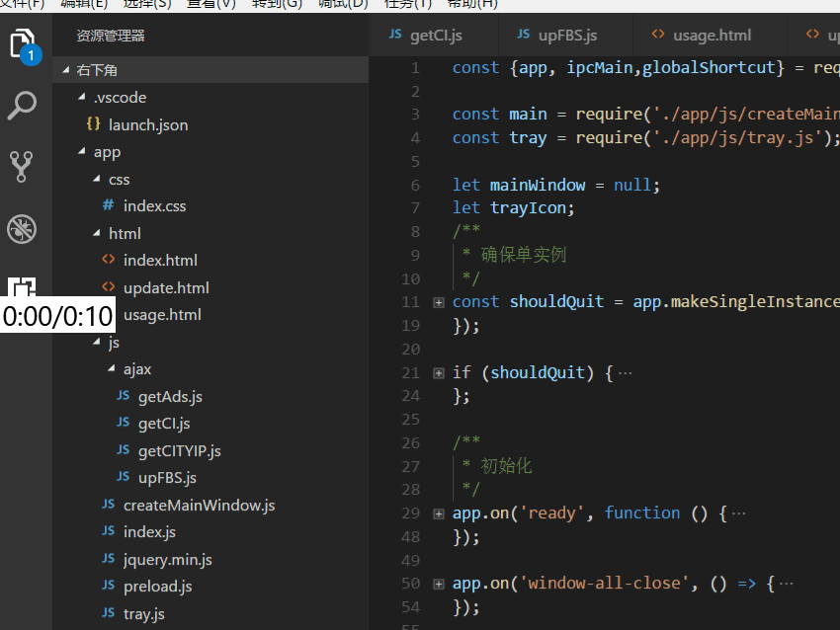Click line number 6 in the gutter
Viewport: 840px width, 630px height.
[415, 186]
